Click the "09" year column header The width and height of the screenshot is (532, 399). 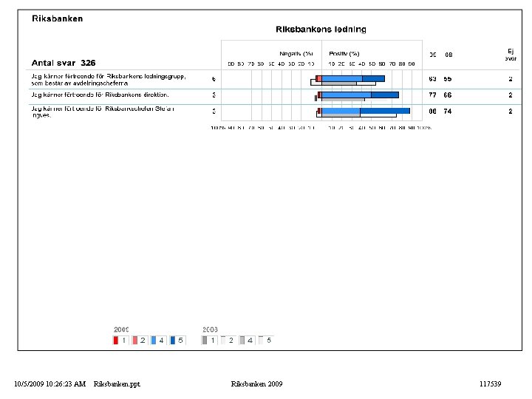[x=432, y=55]
